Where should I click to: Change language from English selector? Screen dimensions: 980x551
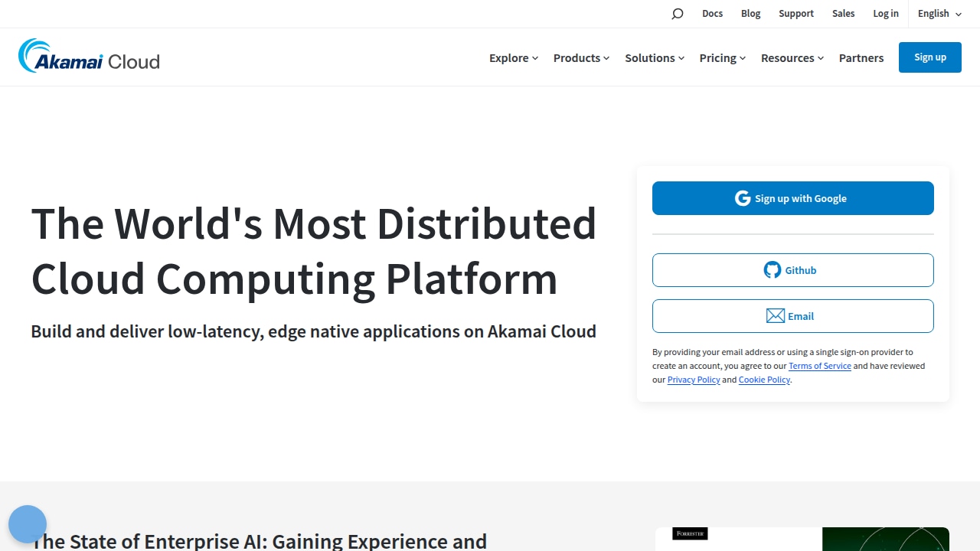tap(939, 14)
